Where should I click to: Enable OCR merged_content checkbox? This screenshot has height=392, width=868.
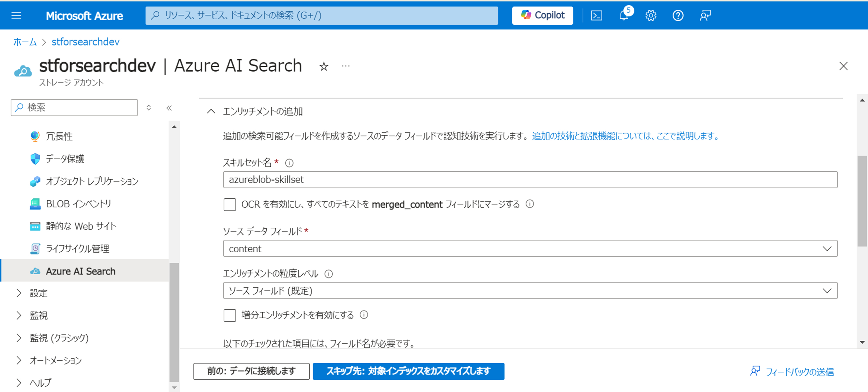click(230, 205)
